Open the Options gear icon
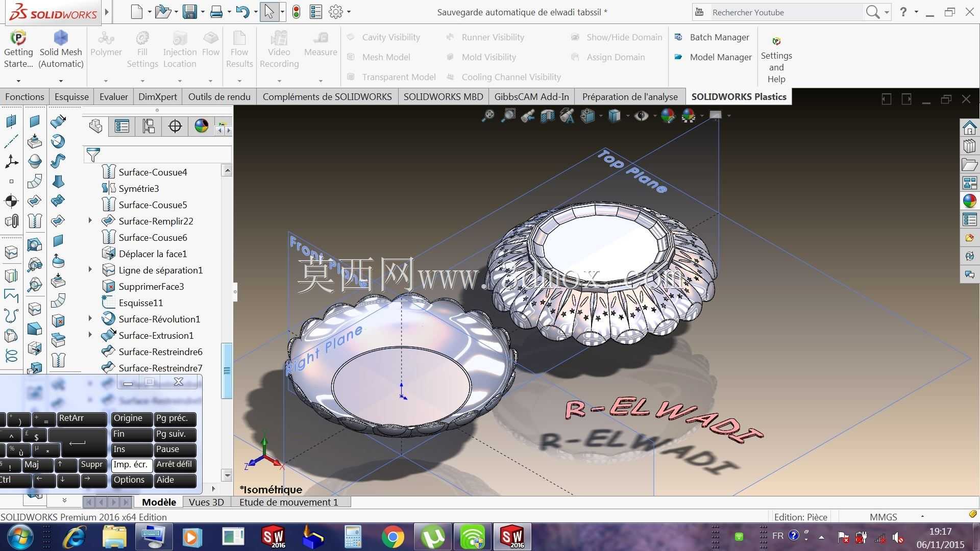Viewport: 980px width, 551px height. coord(336,12)
